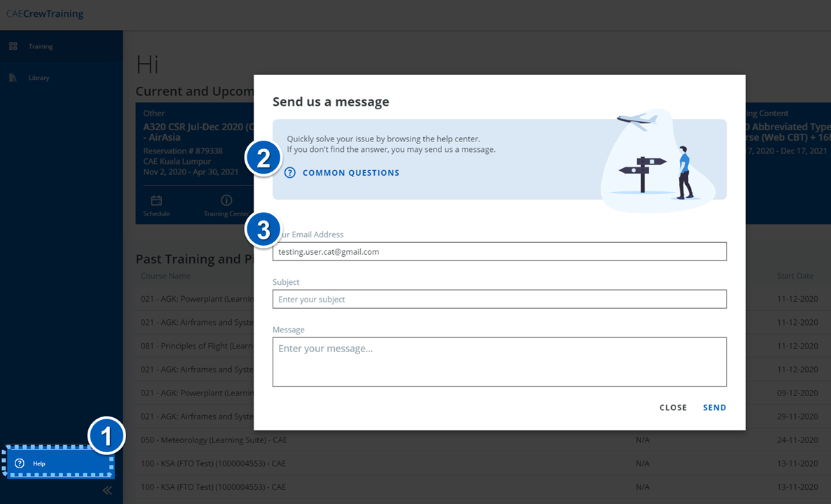Click the Course Name column header
The image size is (831, 504).
(165, 276)
